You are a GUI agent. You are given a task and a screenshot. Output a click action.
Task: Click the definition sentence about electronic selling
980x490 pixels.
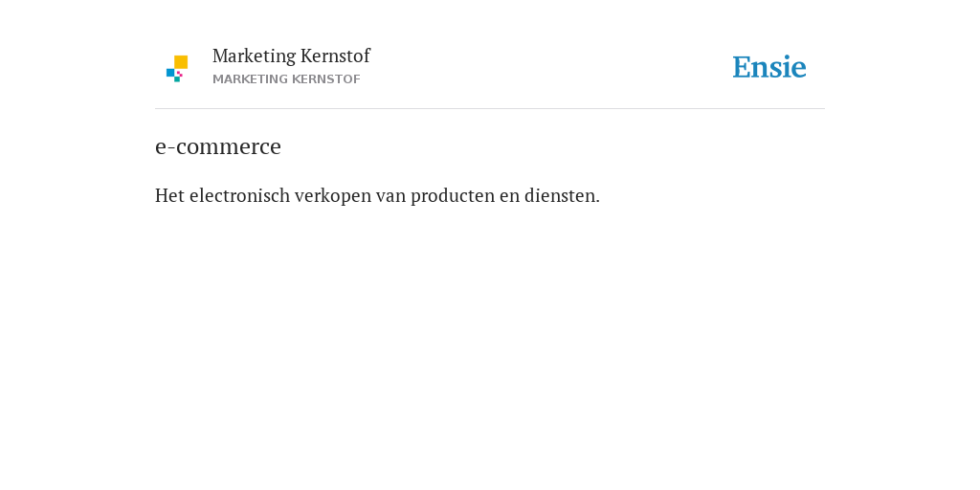[377, 195]
